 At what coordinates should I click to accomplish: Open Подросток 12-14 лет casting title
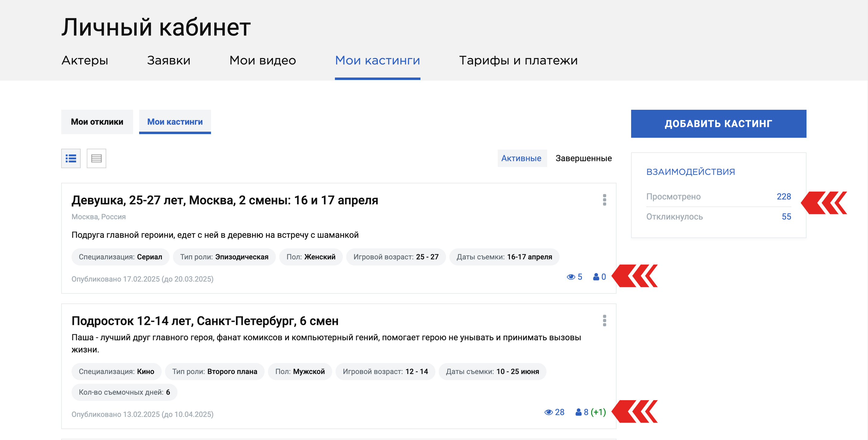tap(205, 321)
